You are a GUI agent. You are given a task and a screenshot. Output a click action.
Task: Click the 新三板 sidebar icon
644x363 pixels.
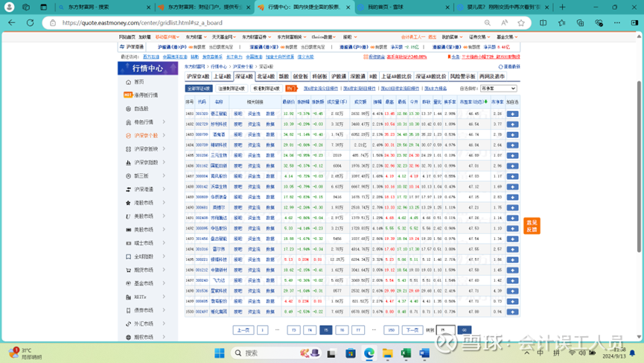click(x=128, y=176)
